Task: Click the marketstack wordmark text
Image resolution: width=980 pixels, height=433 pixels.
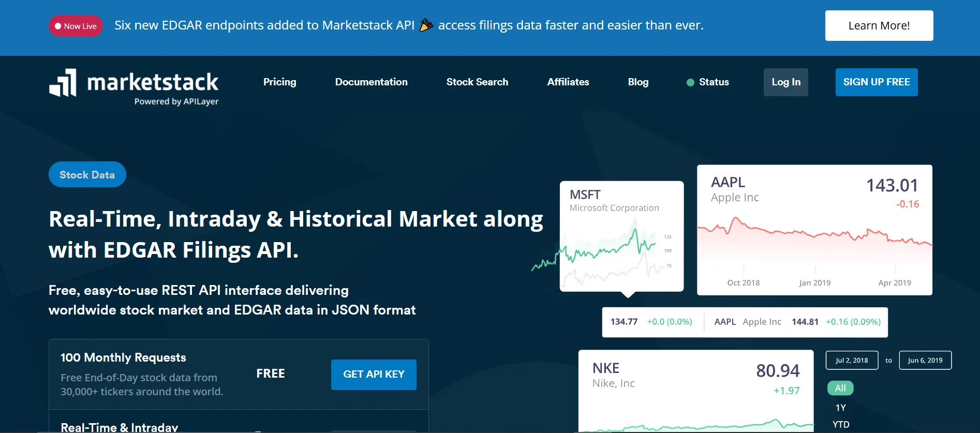Action: (153, 82)
